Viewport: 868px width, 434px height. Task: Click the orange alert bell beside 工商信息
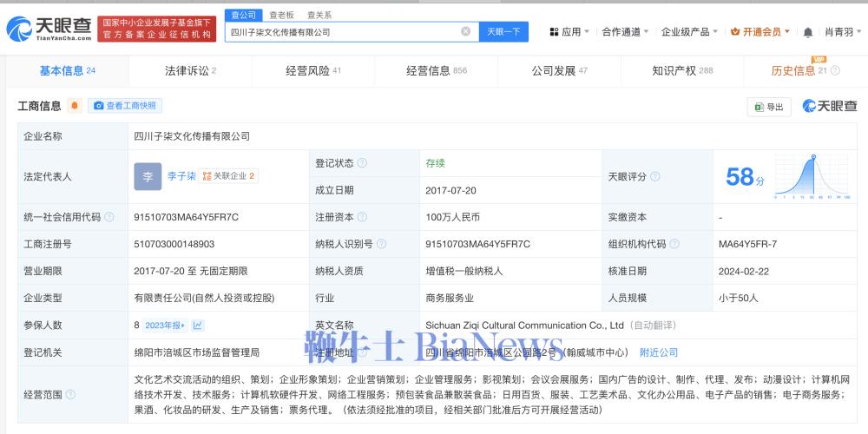(75, 106)
